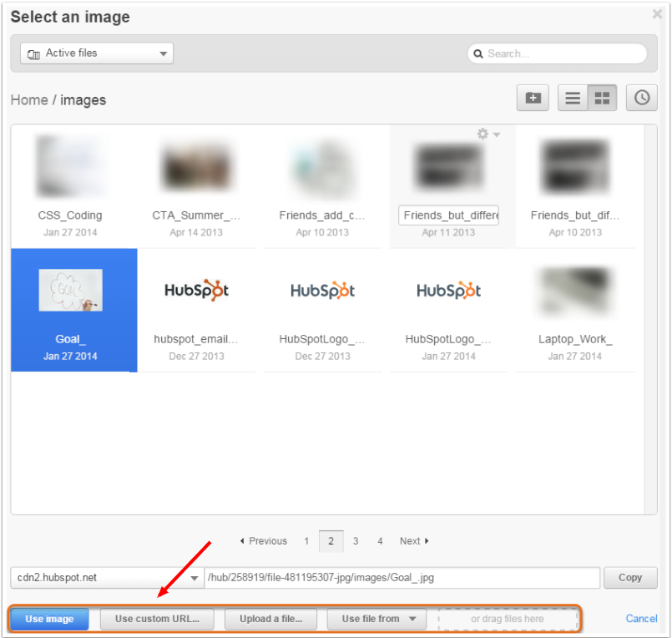Go to page 3
This screenshot has height=638, width=672.
(356, 541)
